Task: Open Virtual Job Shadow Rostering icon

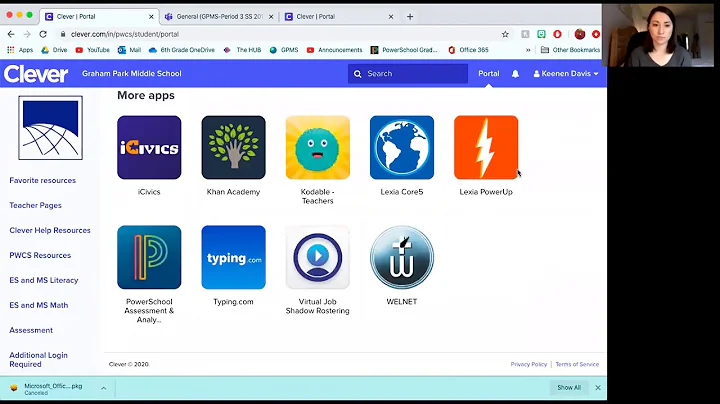Action: [x=317, y=257]
